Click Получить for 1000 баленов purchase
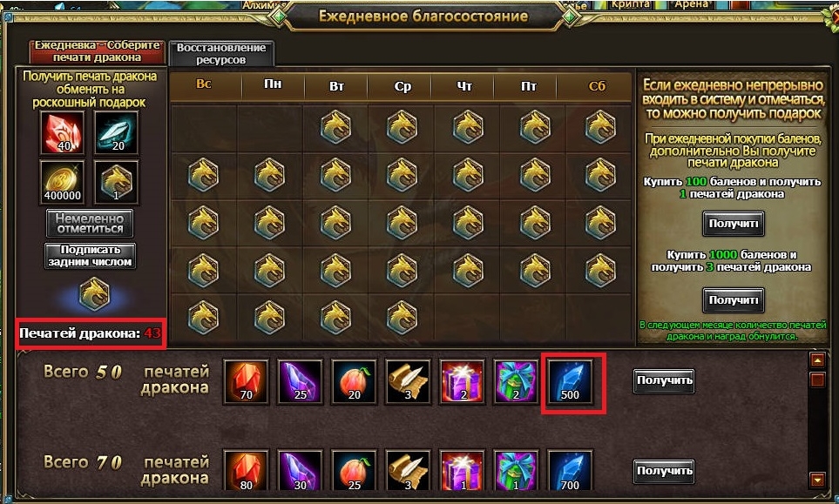This screenshot has height=504, width=839. pos(733,299)
